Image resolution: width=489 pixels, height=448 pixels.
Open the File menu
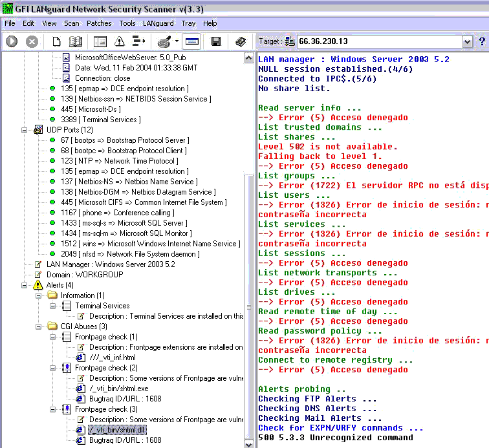tap(10, 23)
